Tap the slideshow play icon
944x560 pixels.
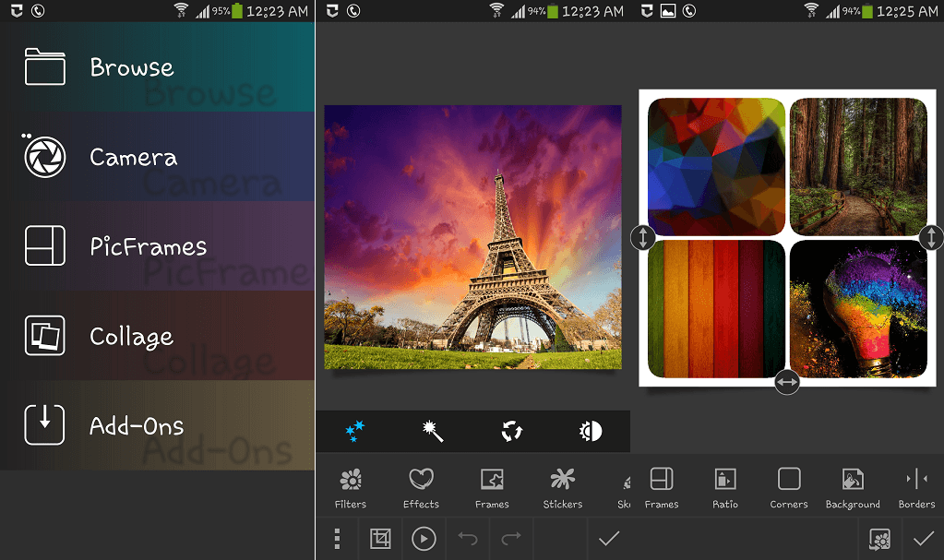pyautogui.click(x=424, y=538)
